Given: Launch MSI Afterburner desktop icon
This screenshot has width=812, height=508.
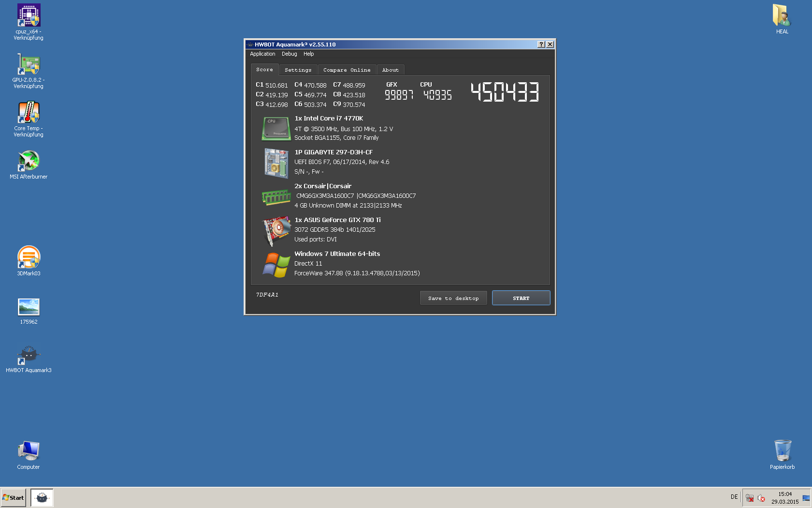Looking at the screenshot, I should tap(29, 164).
